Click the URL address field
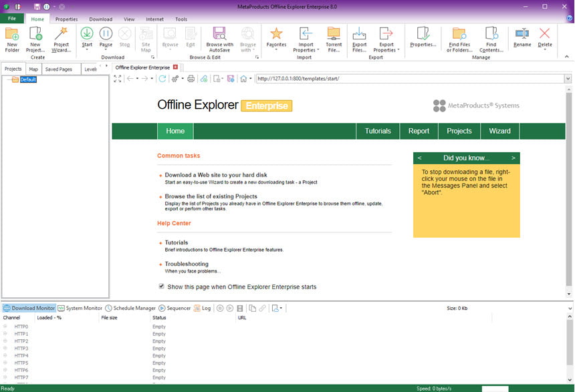Viewport: 575px width, 392px height. click(x=410, y=79)
